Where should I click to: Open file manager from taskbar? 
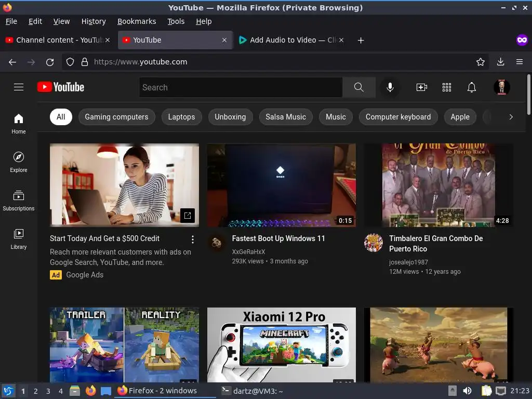[x=75, y=391]
